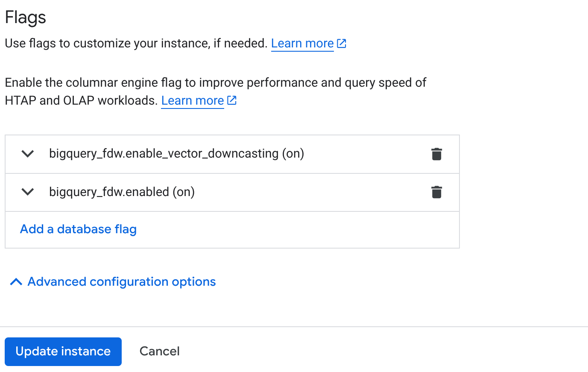The width and height of the screenshot is (588, 372).
Task: Select the bigquery_fdw.enable_vector_downcasting (on) text
Action: click(177, 154)
